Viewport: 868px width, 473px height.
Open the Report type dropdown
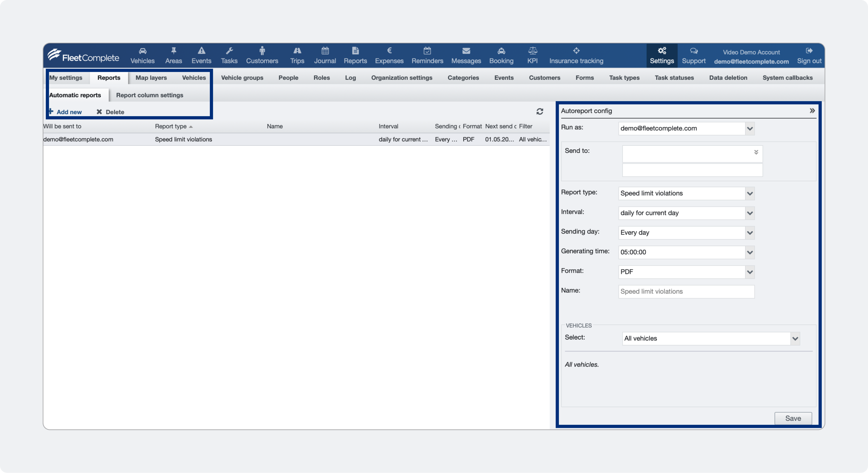point(750,194)
